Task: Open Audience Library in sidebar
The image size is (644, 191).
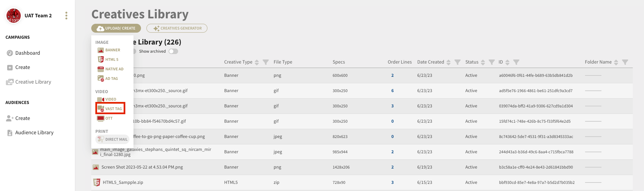Action: [x=34, y=133]
